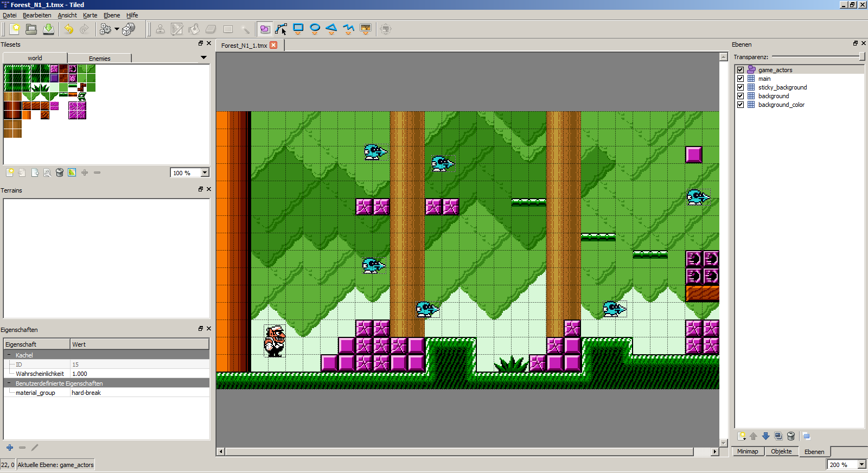868x473 pixels.
Task: Choose the Insert Rectangle tool
Action: (x=298, y=29)
